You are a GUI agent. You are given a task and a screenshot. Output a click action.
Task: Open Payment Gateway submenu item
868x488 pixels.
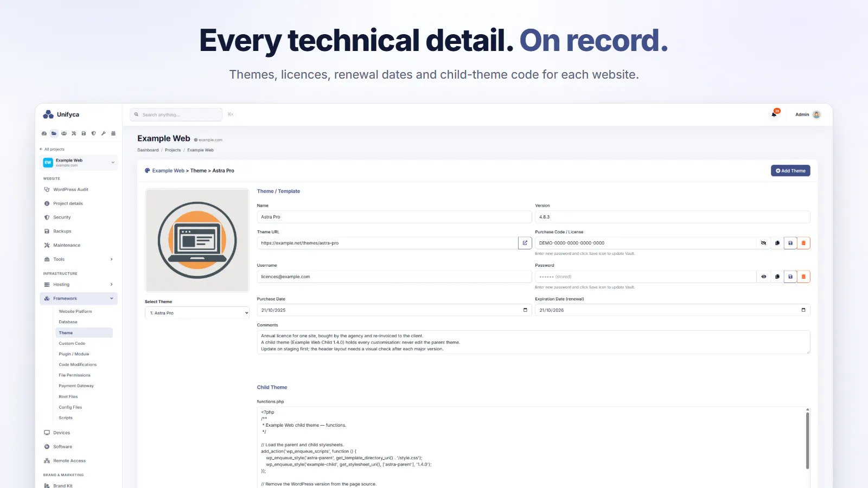tap(76, 386)
